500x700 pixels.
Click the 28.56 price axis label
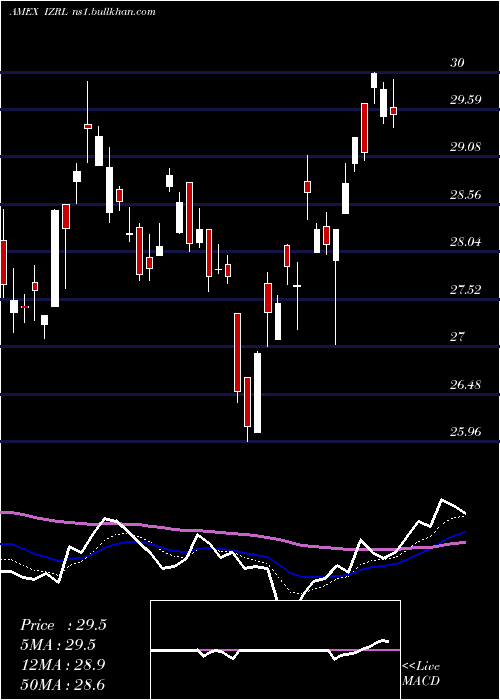(466, 195)
